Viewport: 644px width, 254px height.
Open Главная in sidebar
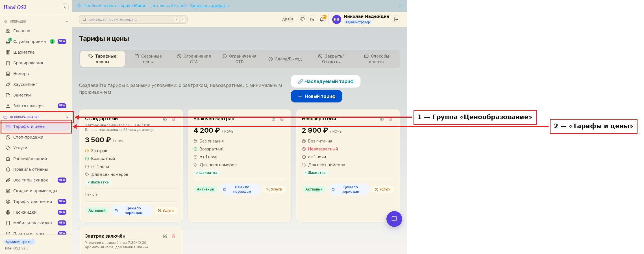tap(36, 31)
